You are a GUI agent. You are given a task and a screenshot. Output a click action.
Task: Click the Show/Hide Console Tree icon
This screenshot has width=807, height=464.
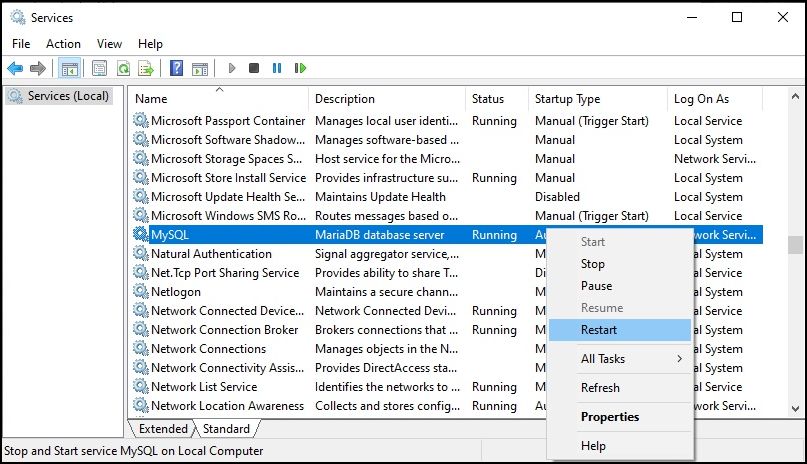click(x=69, y=68)
